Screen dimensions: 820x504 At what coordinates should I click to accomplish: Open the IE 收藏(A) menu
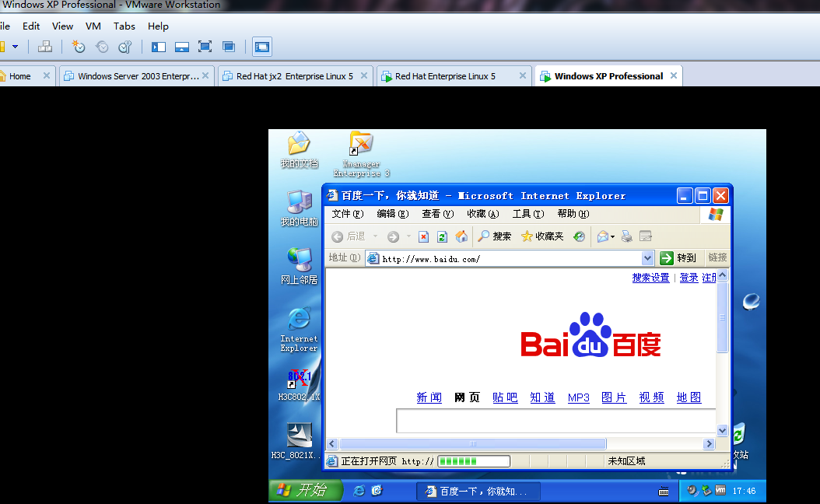pos(482,214)
